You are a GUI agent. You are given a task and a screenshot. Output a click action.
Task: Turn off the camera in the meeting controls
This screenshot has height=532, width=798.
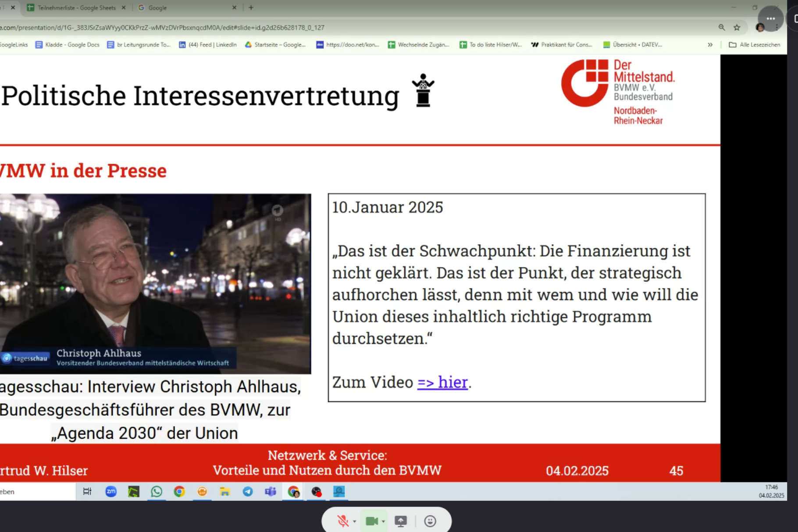click(372, 521)
